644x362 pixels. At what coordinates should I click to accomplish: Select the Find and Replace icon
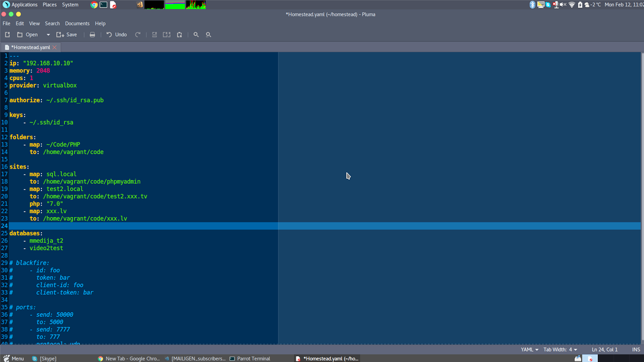tap(208, 34)
